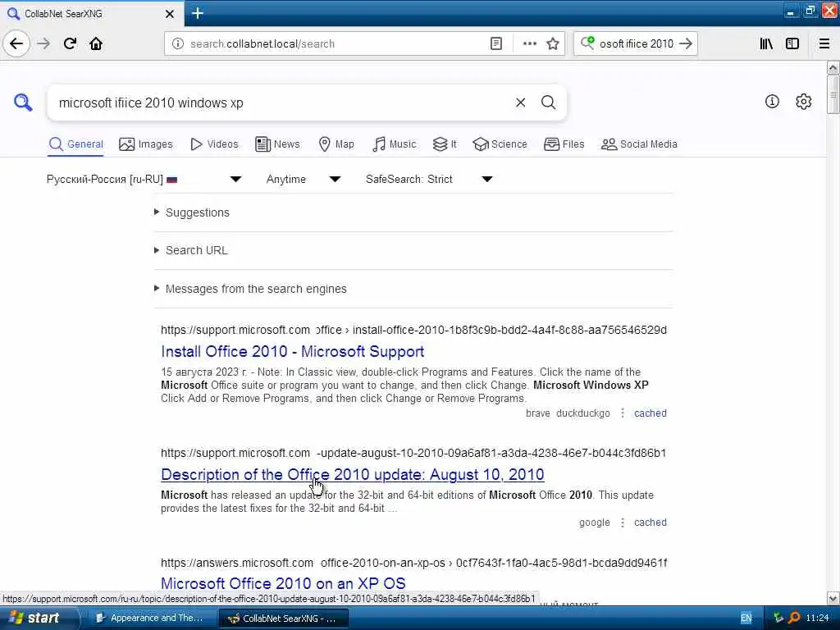Open the SafeSearch: Strict dropdown
The height and width of the screenshot is (630, 840).
pyautogui.click(x=429, y=179)
